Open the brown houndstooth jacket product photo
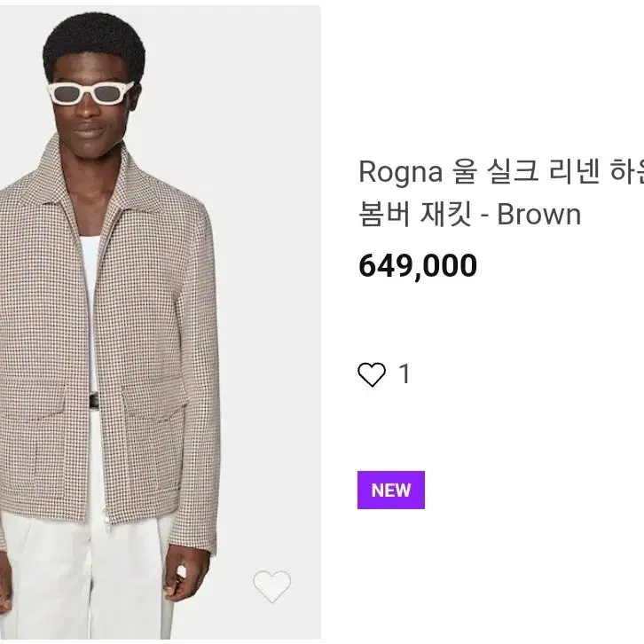644x644 pixels. click(x=161, y=322)
